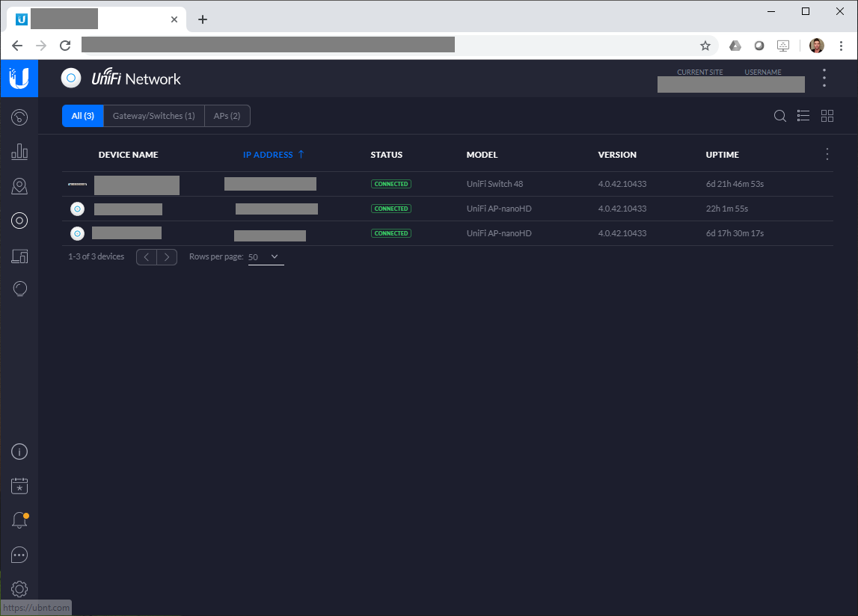
Task: Click uptime 22h 1m 55s
Action: click(x=726, y=209)
